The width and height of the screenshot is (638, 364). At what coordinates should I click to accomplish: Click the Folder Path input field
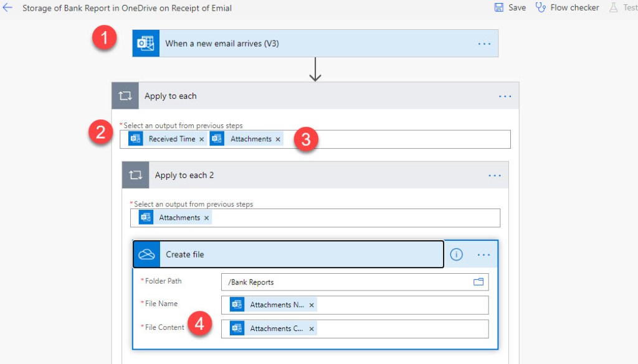(x=346, y=282)
